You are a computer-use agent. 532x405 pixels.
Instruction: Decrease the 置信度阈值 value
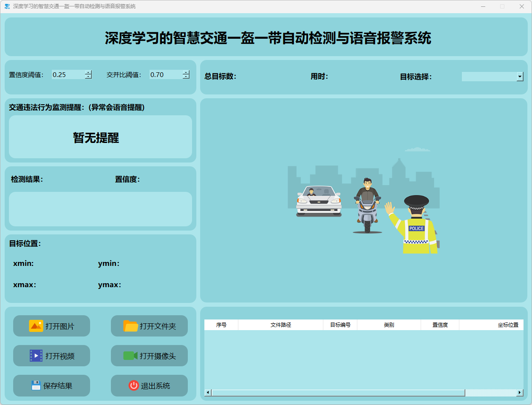[88, 77]
